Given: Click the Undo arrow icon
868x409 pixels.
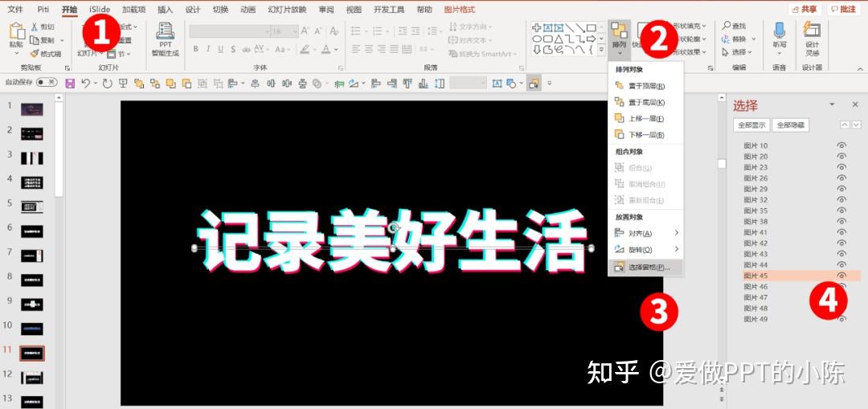Looking at the screenshot, I should click(x=85, y=84).
